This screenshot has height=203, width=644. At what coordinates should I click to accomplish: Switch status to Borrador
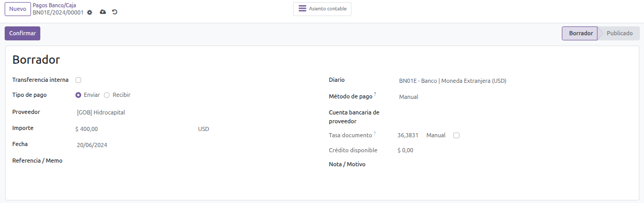580,33
